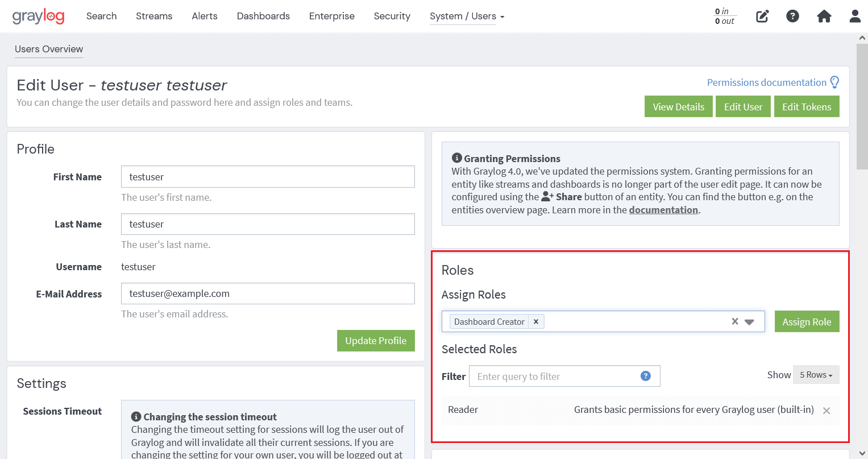Clear all selected roles in Assign Roles
This screenshot has height=459, width=868.
(x=735, y=321)
